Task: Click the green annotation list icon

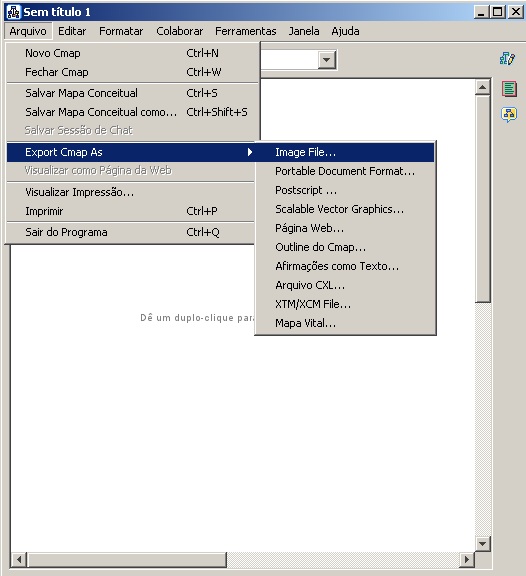Action: [x=509, y=89]
